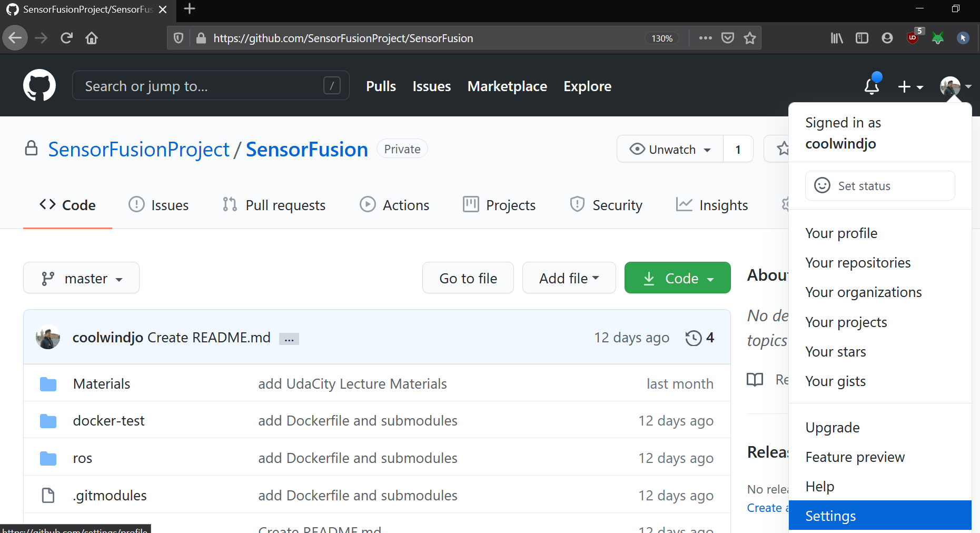980x533 pixels.
Task: Go back with browser back arrow
Action: 15,38
